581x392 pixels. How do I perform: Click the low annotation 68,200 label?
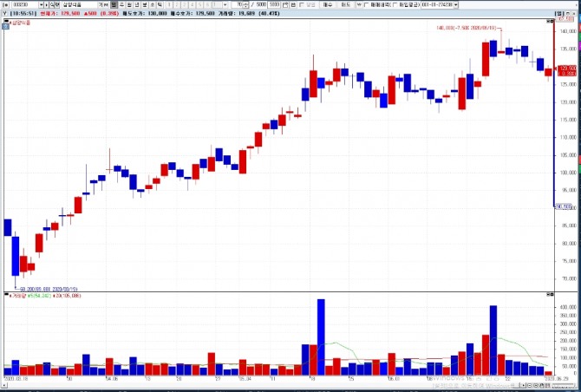click(x=49, y=289)
